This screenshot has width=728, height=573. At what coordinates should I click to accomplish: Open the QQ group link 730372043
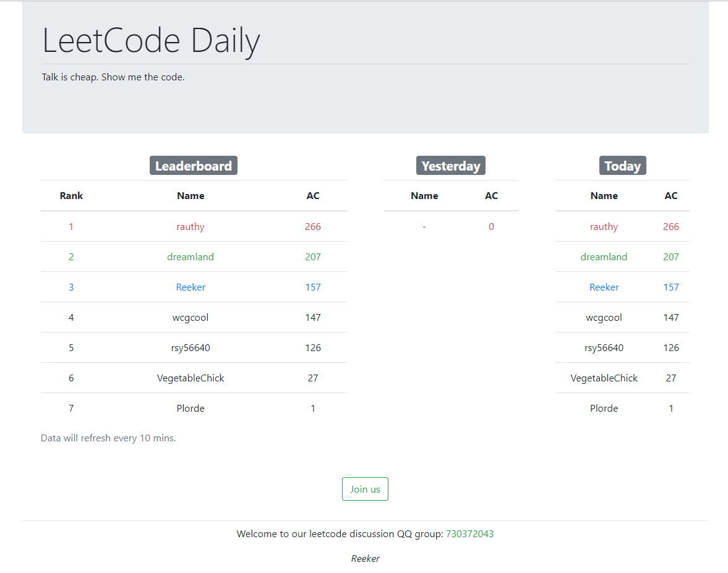coord(469,534)
